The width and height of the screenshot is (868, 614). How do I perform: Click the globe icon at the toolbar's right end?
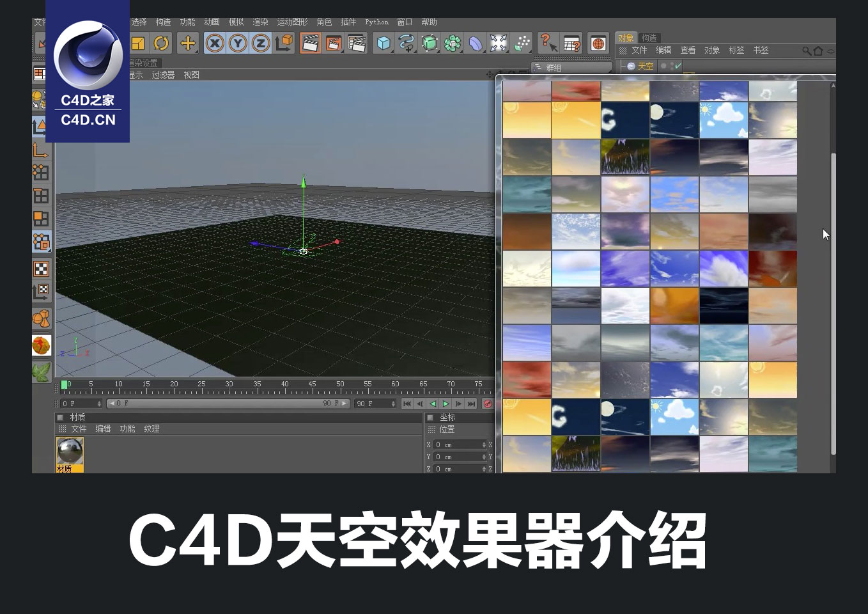(x=598, y=43)
